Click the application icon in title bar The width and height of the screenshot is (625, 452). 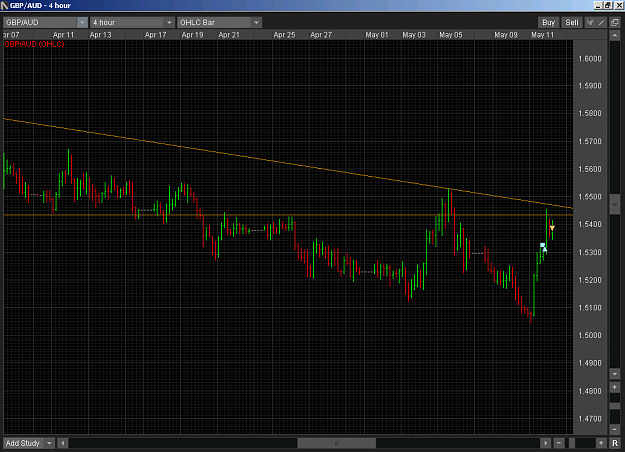4,5
